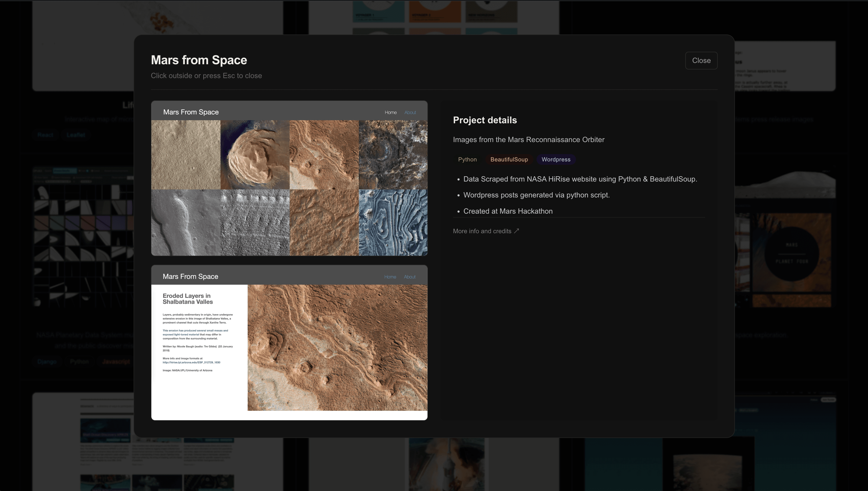Click "About" in the Shalbatana Valles screenshot navbar

click(410, 277)
